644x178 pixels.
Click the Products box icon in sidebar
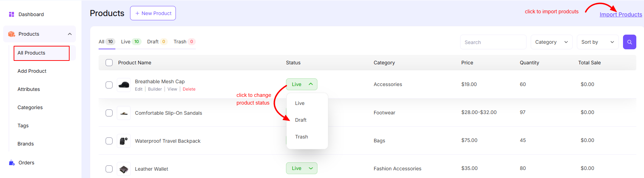click(12, 34)
